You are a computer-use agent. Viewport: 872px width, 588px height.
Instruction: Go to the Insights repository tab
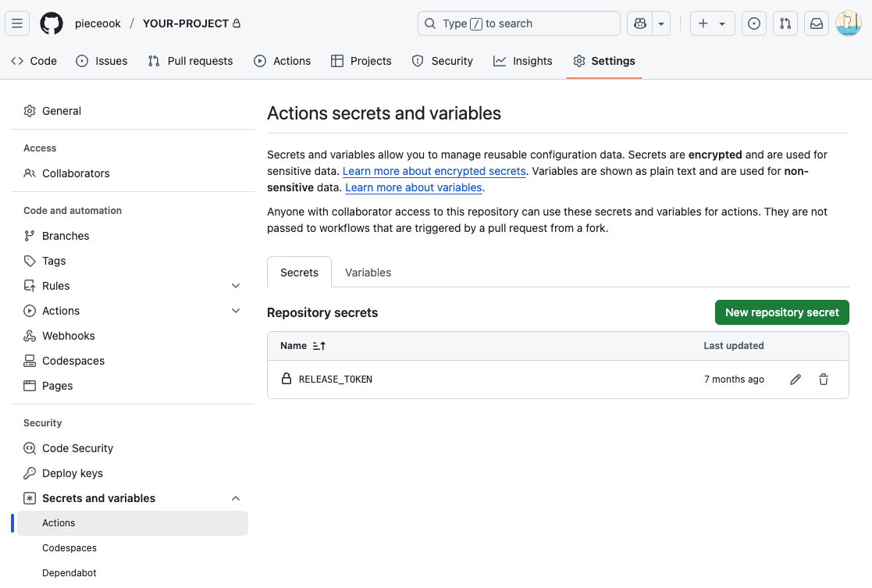click(x=522, y=61)
